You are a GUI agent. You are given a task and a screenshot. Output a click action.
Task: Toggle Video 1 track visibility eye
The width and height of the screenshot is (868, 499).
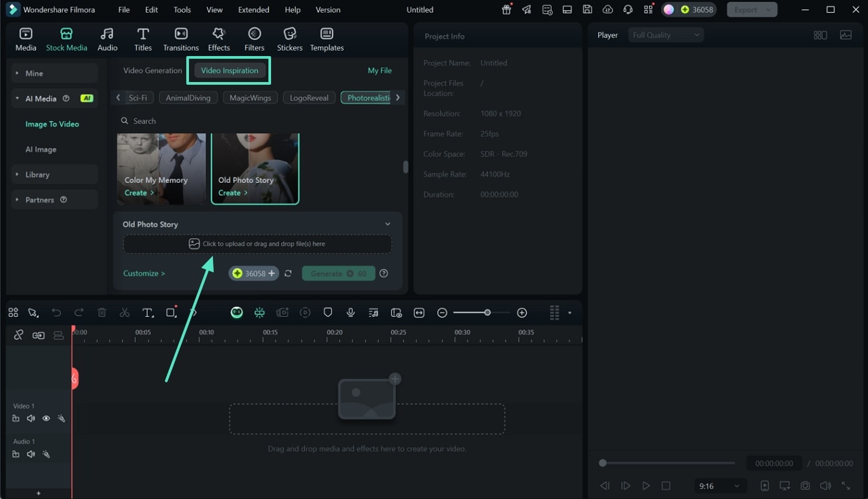[46, 418]
